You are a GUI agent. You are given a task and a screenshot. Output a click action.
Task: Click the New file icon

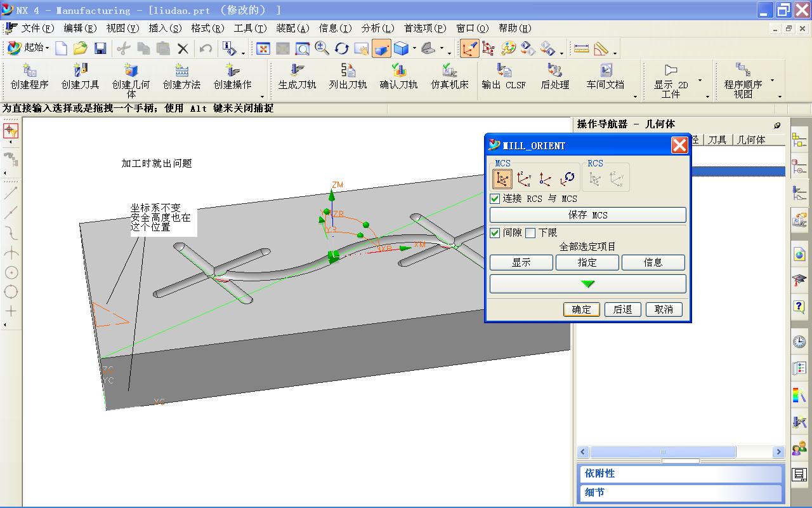click(61, 48)
